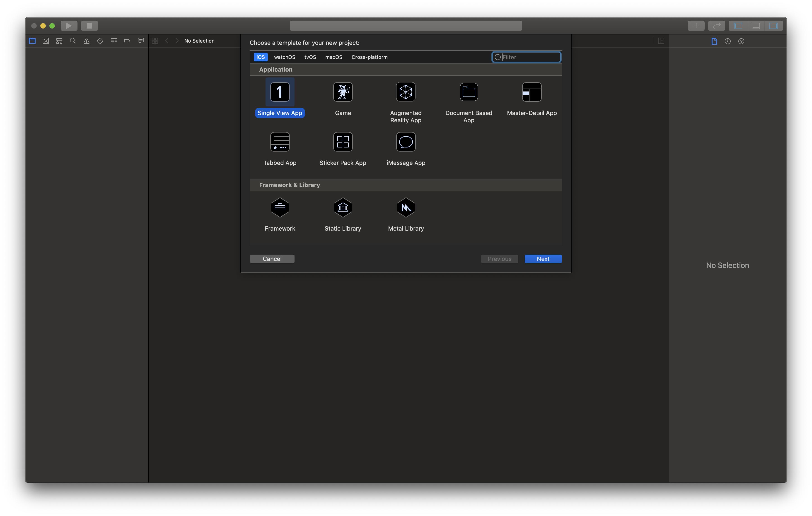This screenshot has height=516, width=812.
Task: Open the Source Control navigator icon
Action: (x=46, y=41)
